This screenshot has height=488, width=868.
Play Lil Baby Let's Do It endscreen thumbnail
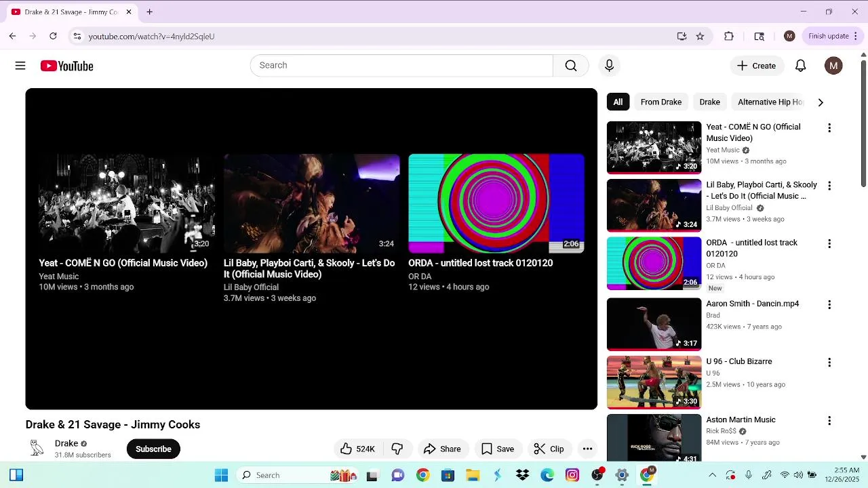pos(311,203)
